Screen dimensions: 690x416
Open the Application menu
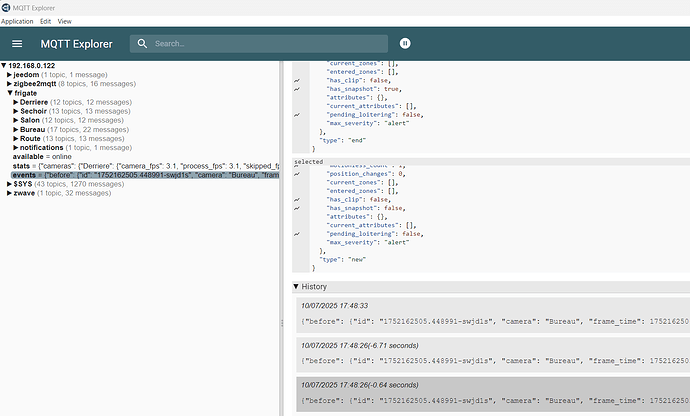click(x=17, y=21)
